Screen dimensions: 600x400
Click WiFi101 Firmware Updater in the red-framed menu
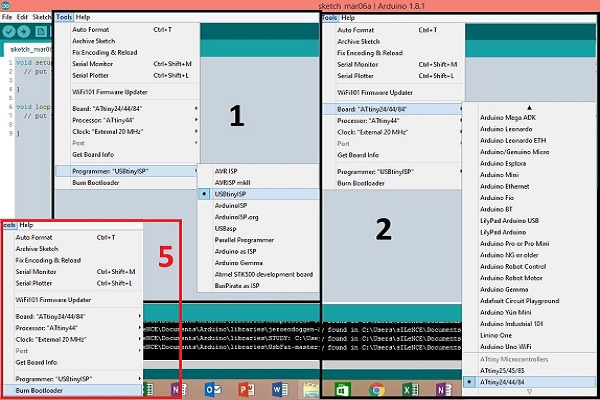(53, 300)
